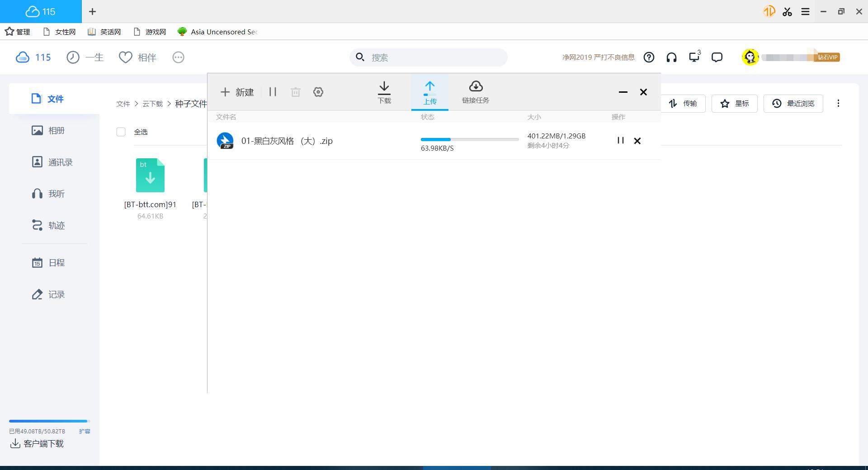Open the chat message bubble icon
868x470 pixels.
point(717,57)
